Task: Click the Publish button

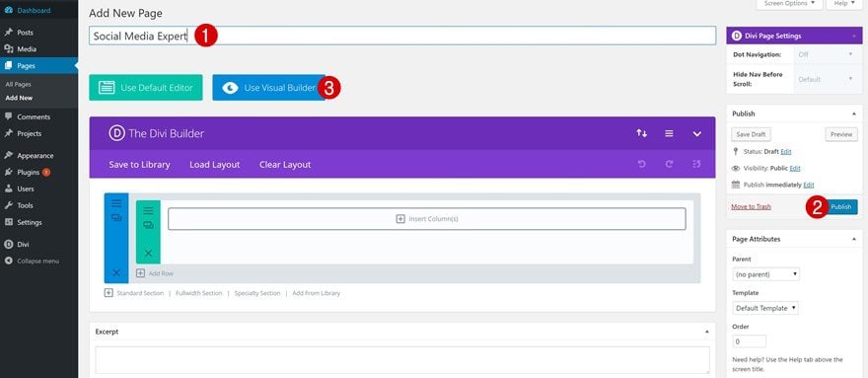Action: click(841, 206)
